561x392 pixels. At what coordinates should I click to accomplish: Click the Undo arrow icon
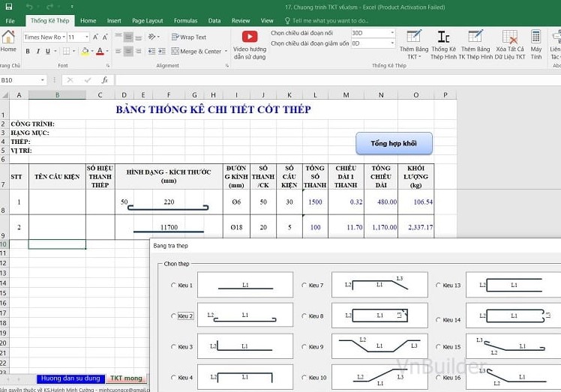coord(29,7)
